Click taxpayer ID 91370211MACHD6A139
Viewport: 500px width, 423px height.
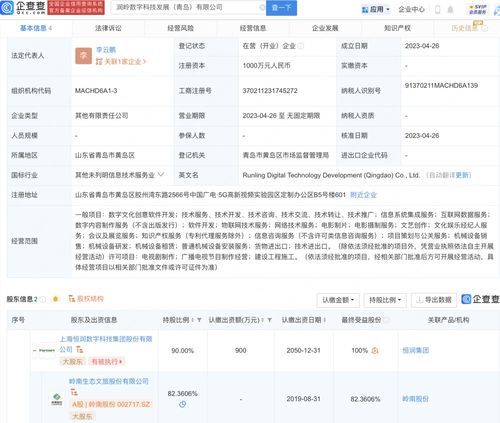tap(441, 86)
